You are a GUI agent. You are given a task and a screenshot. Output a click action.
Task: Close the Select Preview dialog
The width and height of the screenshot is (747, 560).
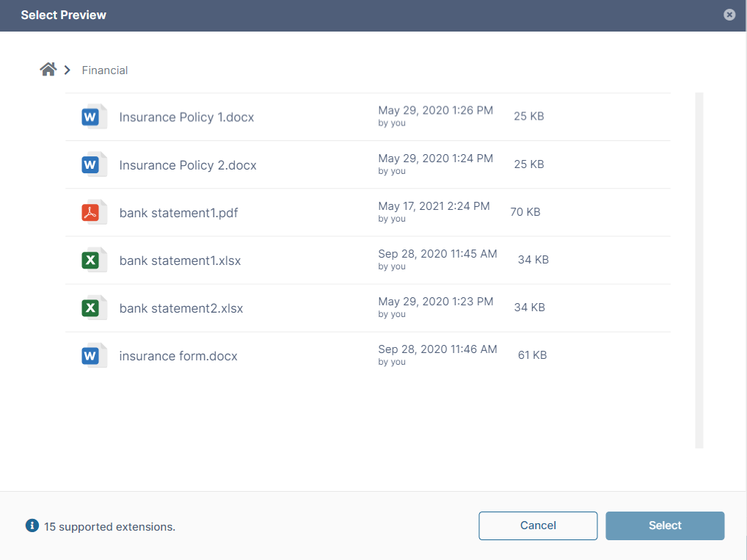click(x=729, y=15)
